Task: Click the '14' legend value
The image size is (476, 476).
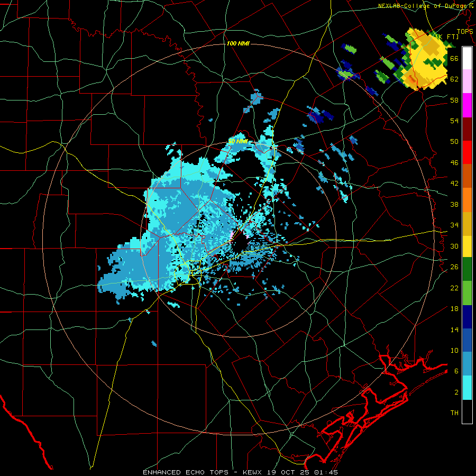Action: (454, 329)
